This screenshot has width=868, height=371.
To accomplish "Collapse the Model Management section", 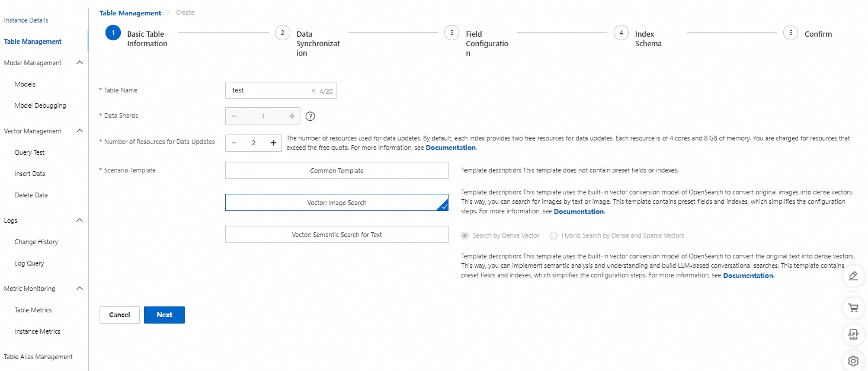I will click(80, 63).
